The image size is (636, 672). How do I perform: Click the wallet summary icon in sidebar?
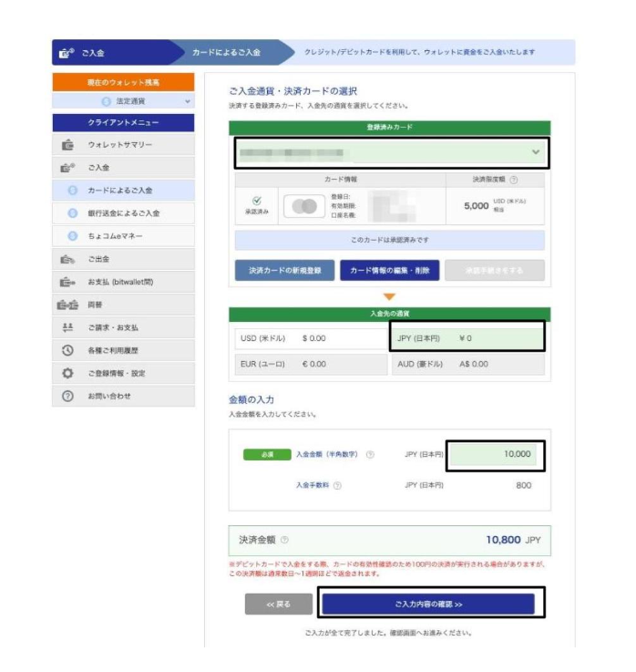point(67,145)
